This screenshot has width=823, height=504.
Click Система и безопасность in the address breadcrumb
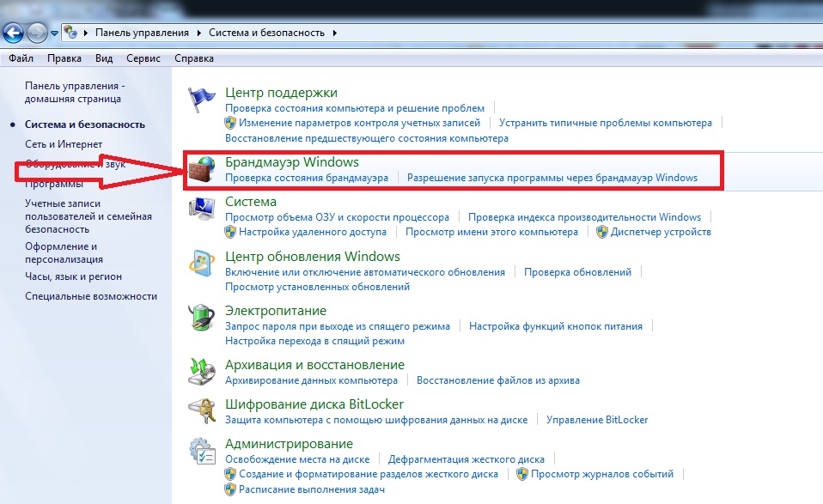click(x=266, y=33)
